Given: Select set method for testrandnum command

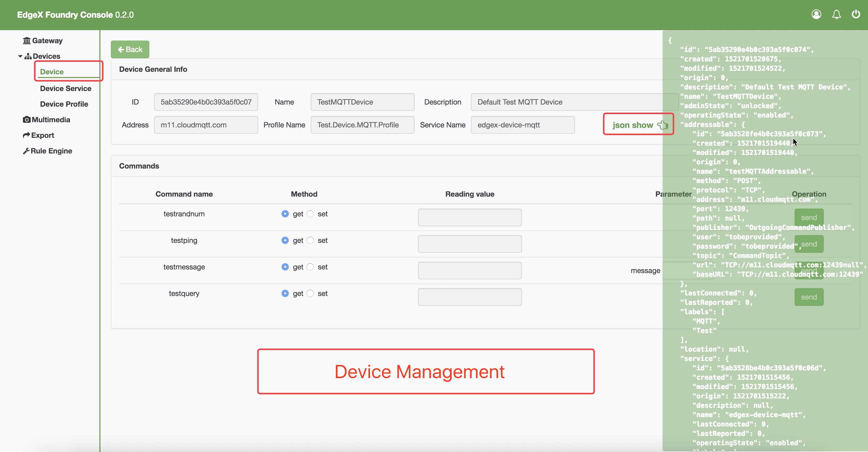Looking at the screenshot, I should tap(310, 214).
